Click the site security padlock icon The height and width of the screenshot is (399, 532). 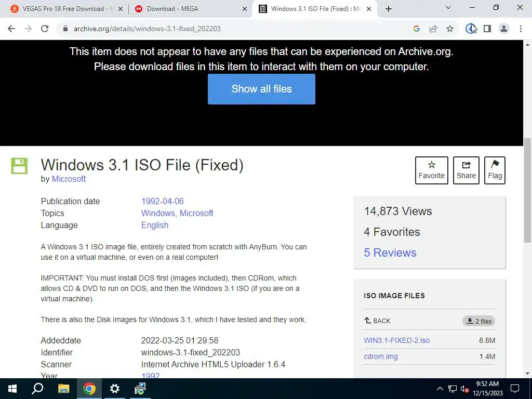(x=65, y=29)
